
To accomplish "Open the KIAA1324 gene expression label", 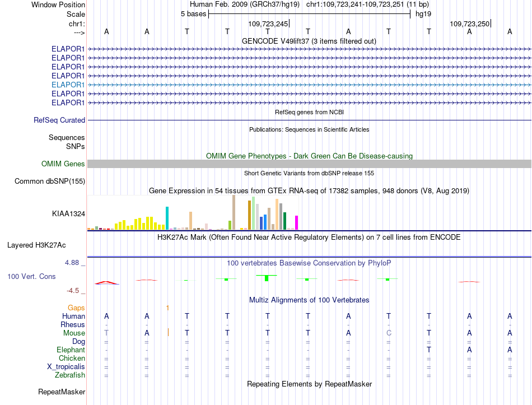I will [x=68, y=214].
